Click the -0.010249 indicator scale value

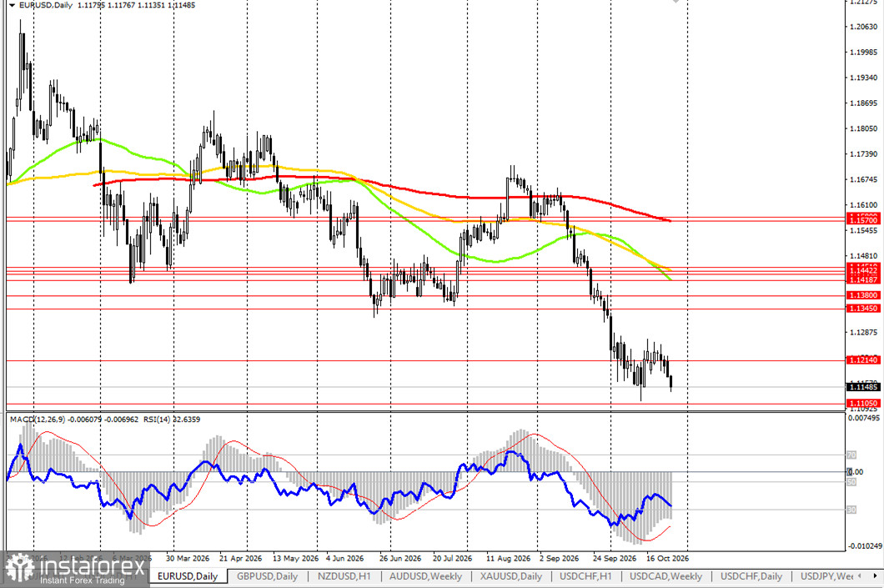[865, 545]
